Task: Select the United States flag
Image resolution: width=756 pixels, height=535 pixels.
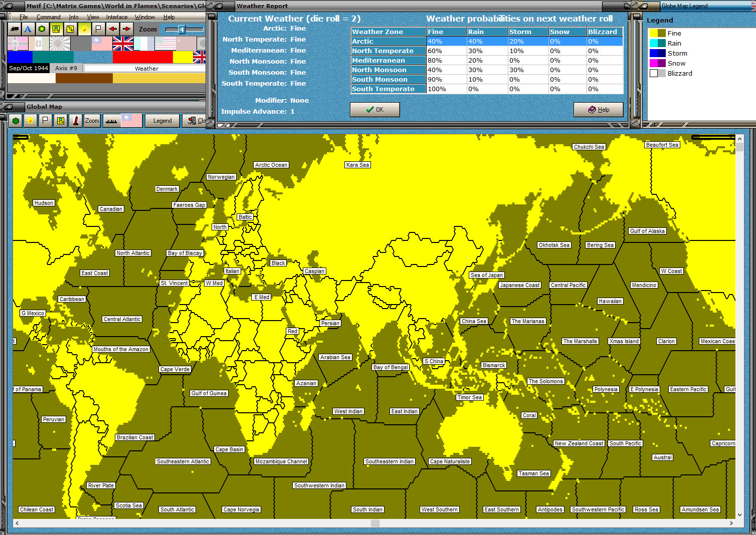Action: [x=165, y=44]
